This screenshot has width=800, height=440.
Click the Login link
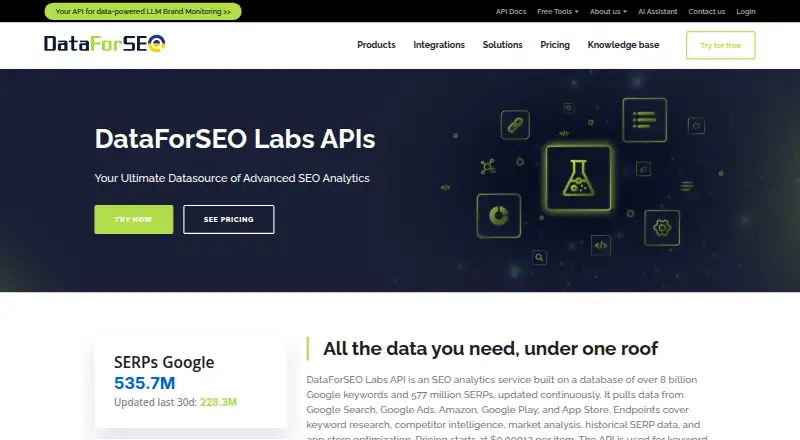point(745,11)
